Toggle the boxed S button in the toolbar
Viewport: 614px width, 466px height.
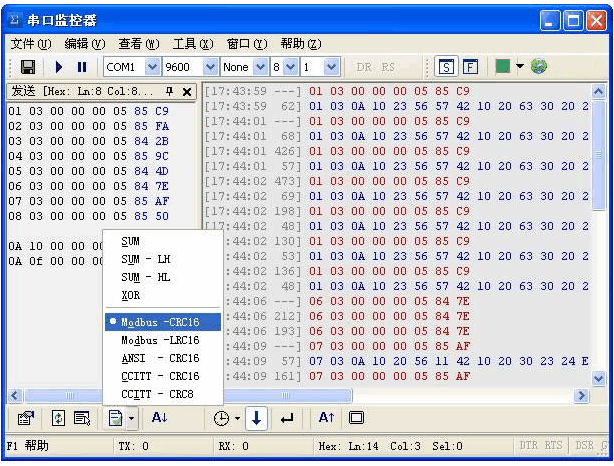446,67
